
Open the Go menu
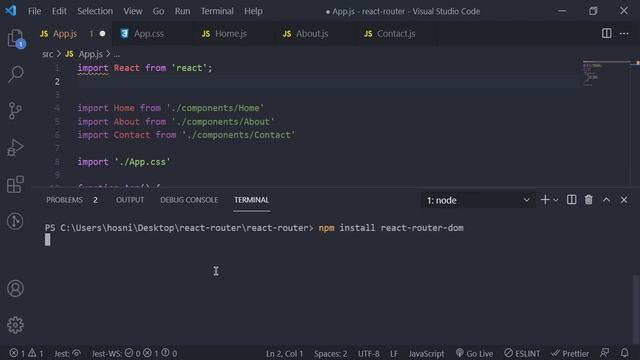click(158, 11)
